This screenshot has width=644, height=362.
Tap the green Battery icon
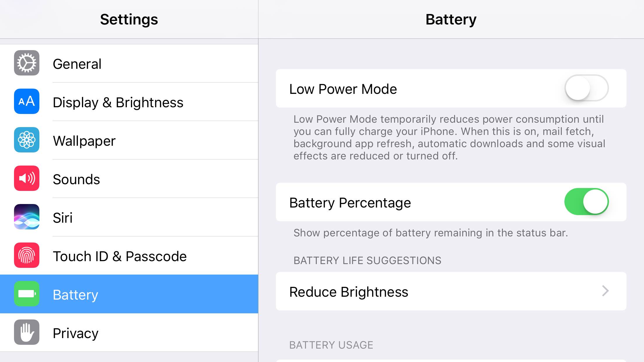click(x=27, y=294)
